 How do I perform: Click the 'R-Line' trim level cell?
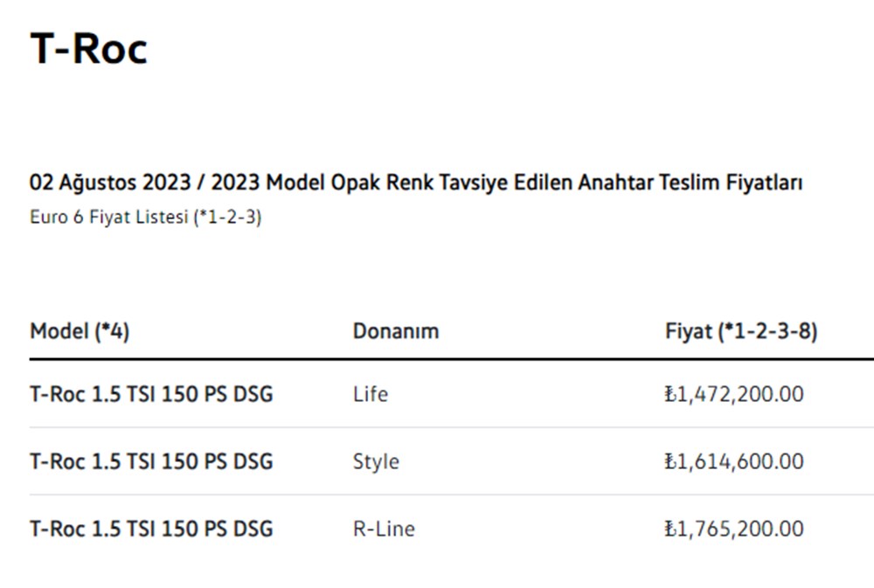point(384,529)
